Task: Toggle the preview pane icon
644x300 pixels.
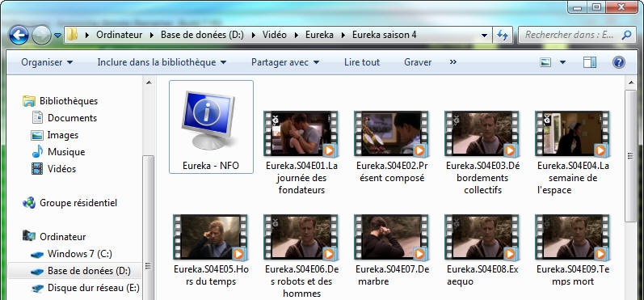Action: [x=589, y=62]
